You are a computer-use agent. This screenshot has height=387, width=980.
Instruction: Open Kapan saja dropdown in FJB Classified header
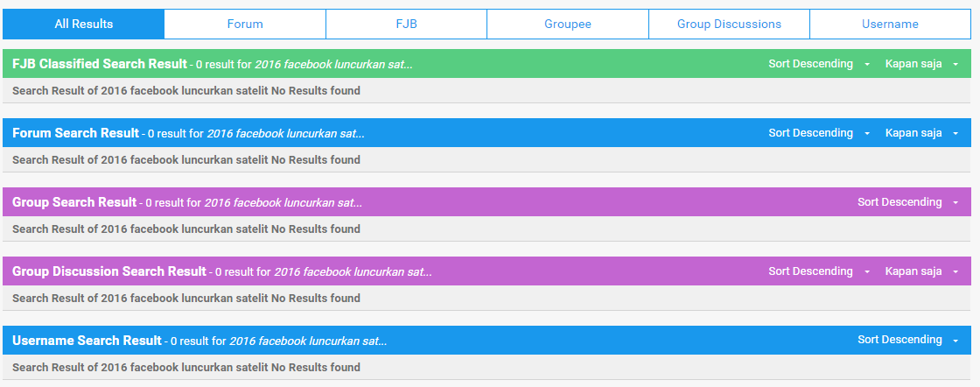pyautogui.click(x=922, y=64)
